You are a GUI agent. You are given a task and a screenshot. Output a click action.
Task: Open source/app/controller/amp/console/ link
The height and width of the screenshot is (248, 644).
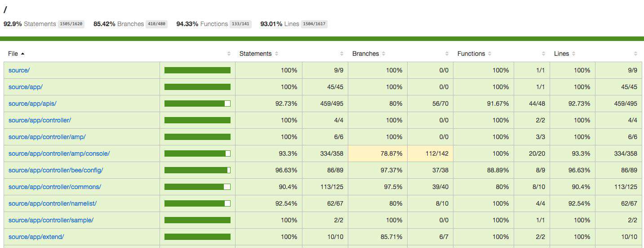click(x=59, y=153)
